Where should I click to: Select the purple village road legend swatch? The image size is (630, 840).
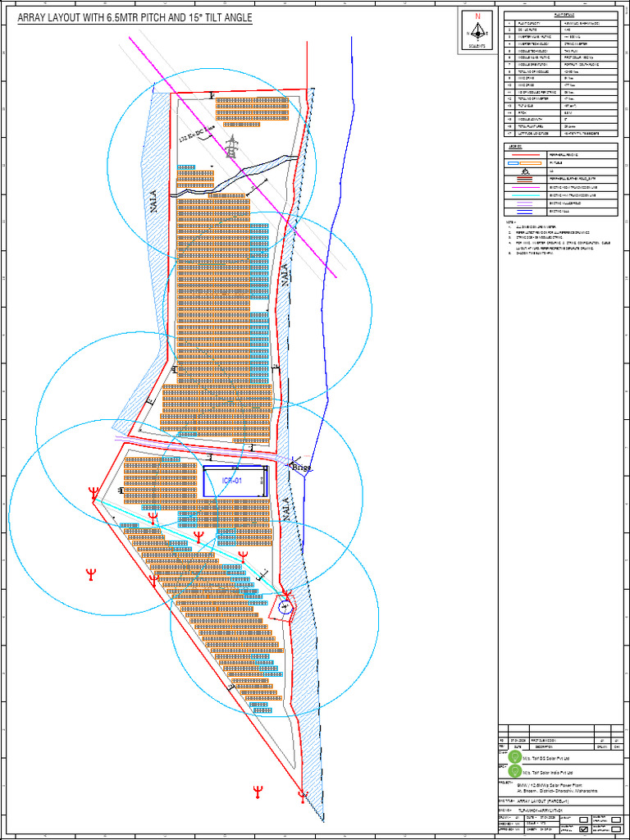524,203
